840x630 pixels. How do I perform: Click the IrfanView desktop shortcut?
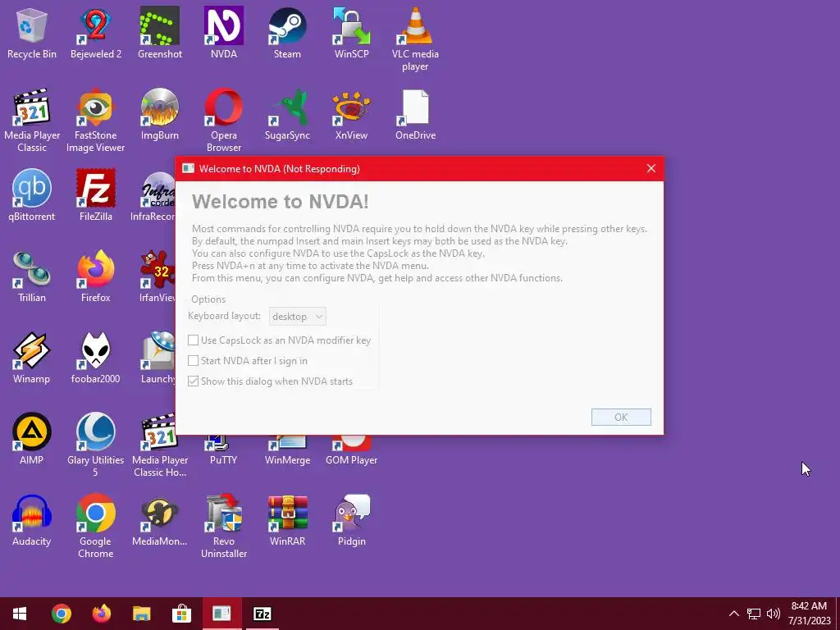157,277
